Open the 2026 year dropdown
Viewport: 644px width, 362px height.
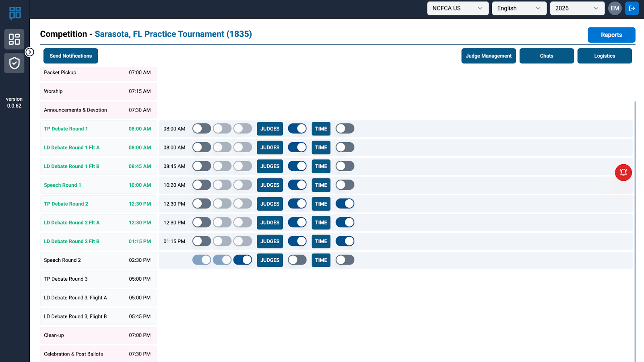pyautogui.click(x=577, y=8)
